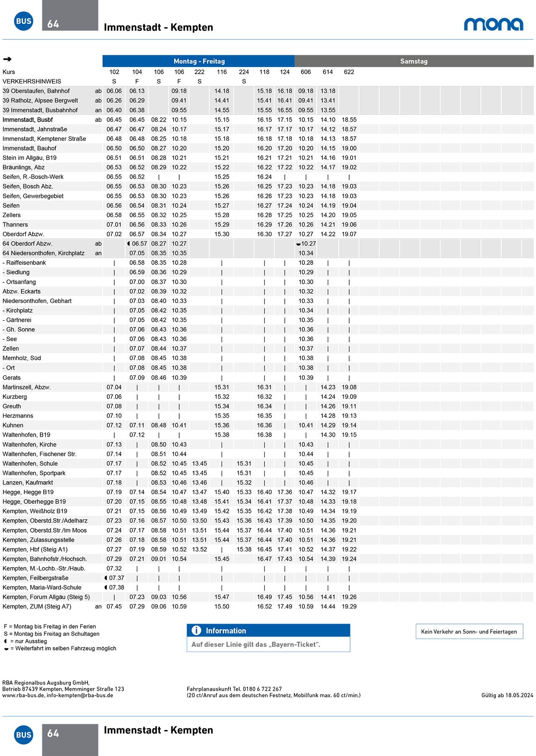Click 'Stein im Allgäu, B19' stop

click(x=29, y=158)
